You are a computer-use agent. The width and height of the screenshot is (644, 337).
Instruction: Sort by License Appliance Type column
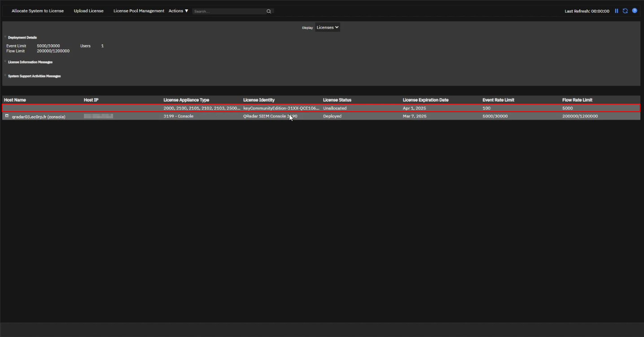(186, 99)
